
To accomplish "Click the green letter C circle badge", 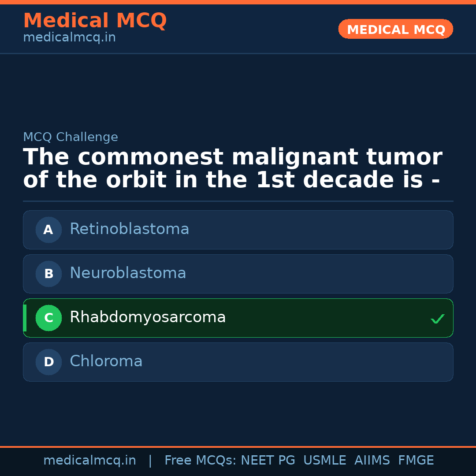I will click(x=48, y=318).
